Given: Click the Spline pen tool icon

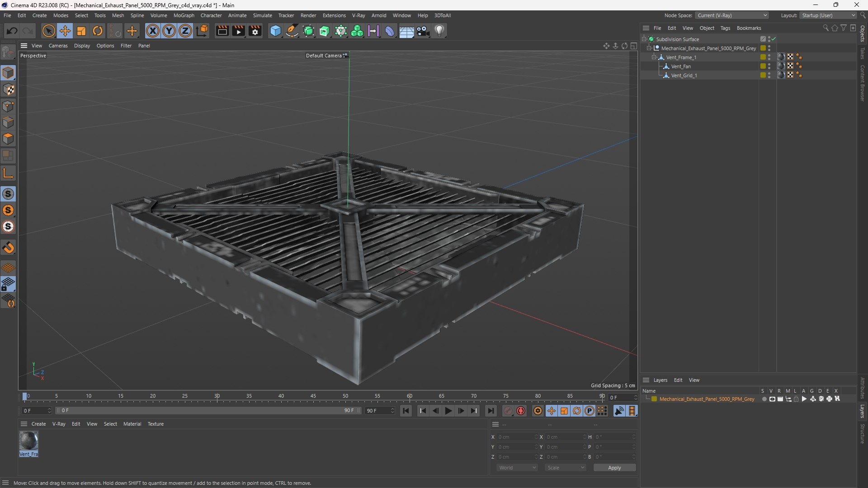Looking at the screenshot, I should point(292,31).
